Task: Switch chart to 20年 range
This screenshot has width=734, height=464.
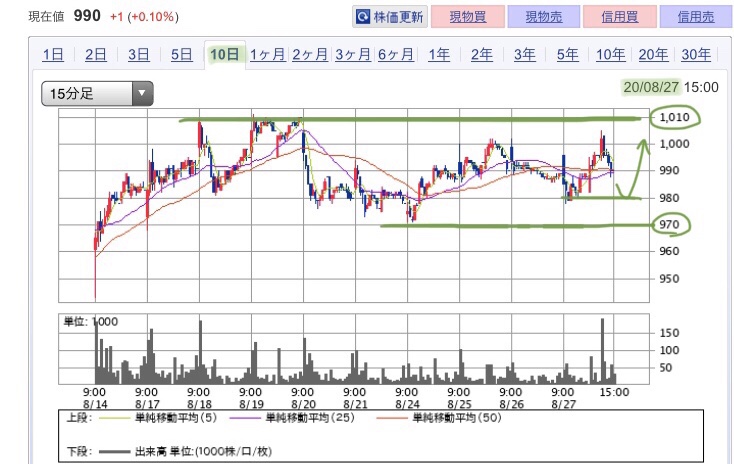Action: click(653, 55)
